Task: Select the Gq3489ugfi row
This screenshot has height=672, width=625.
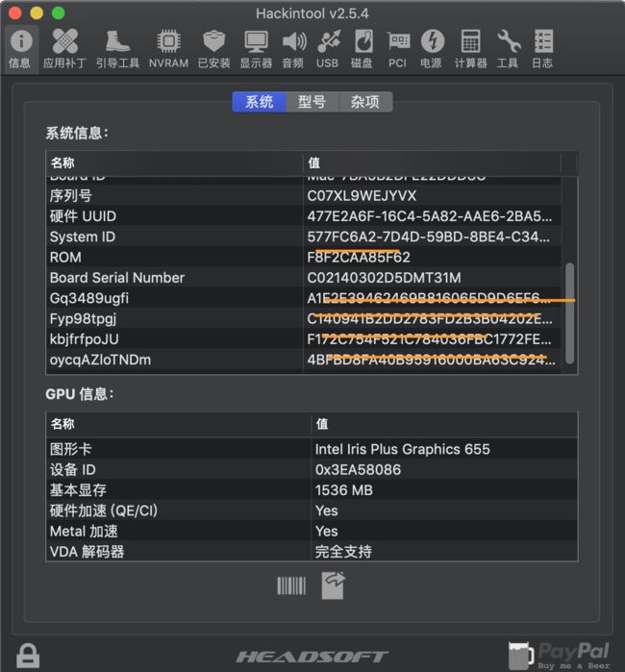Action: point(304,298)
